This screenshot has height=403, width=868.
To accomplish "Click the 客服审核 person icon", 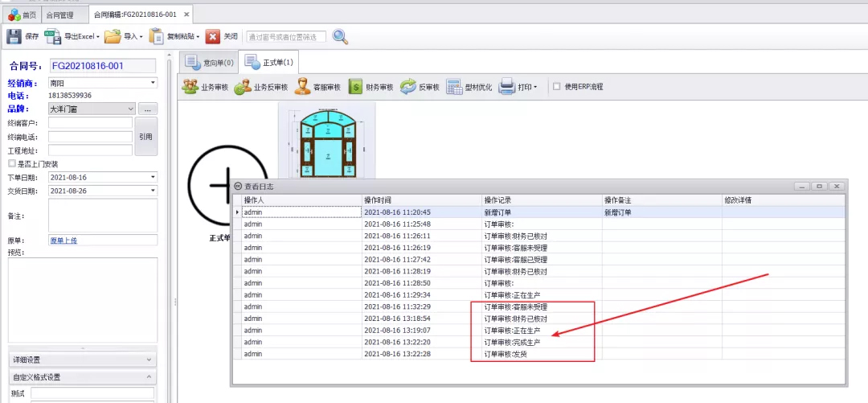I will point(302,87).
